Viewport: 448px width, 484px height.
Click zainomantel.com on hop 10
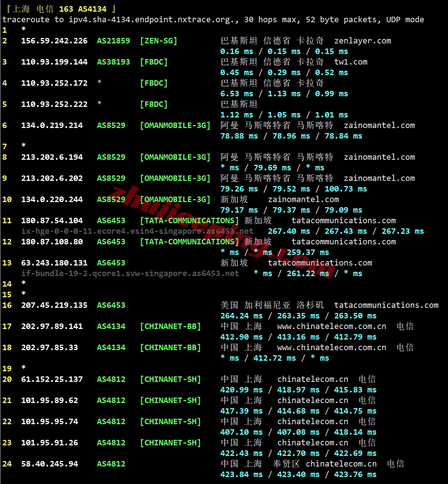click(303, 200)
